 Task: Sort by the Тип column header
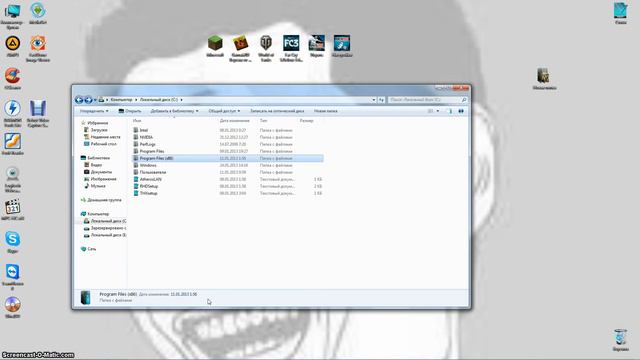(264, 121)
